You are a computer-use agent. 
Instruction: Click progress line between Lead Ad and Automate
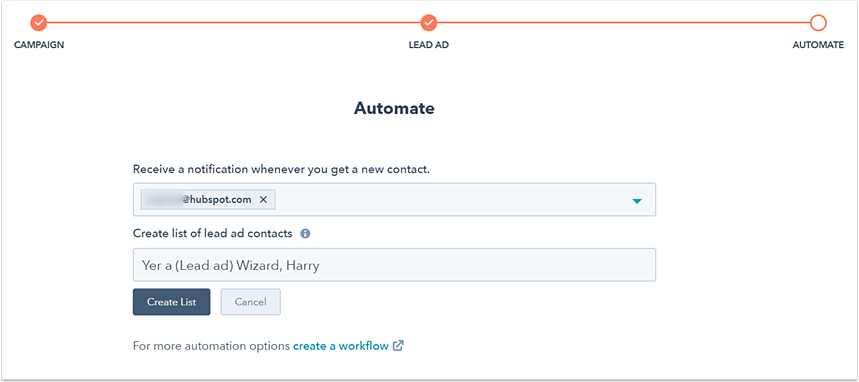tap(623, 23)
